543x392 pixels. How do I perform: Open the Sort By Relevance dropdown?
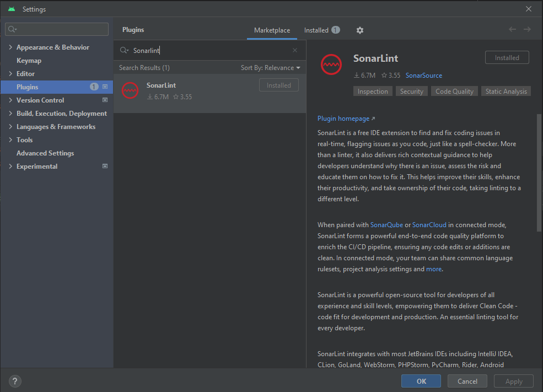click(x=270, y=68)
